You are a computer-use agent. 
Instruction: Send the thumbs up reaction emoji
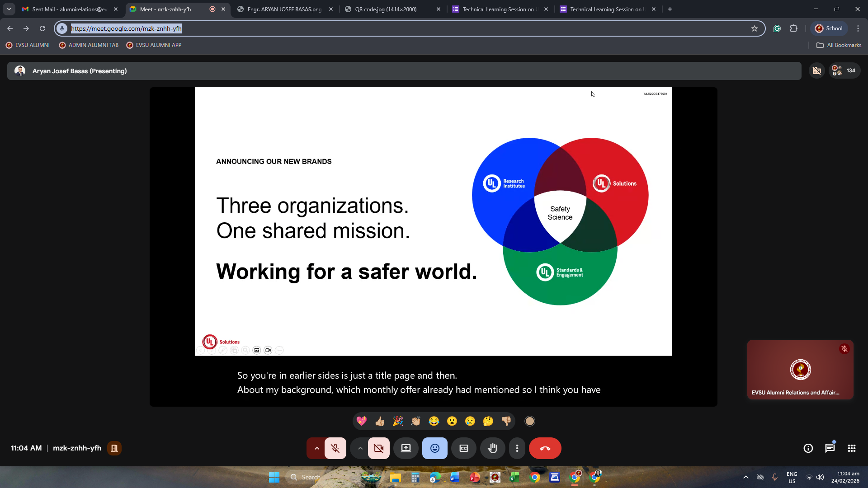click(x=380, y=421)
